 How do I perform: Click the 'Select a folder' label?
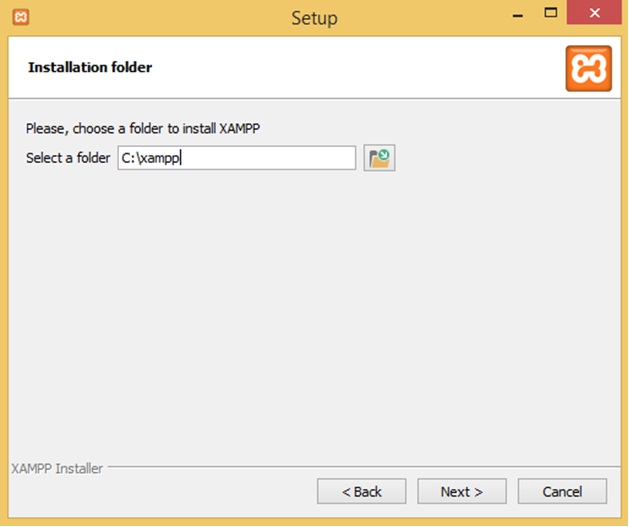[68, 158]
